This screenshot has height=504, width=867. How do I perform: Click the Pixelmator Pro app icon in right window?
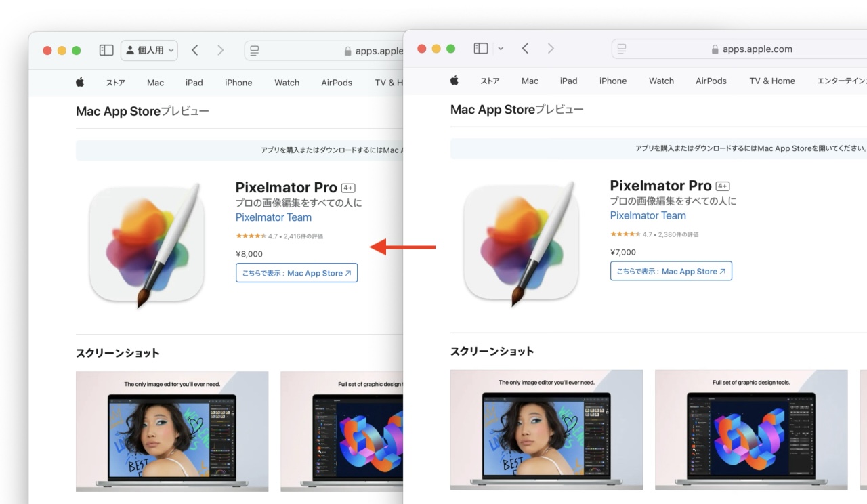coord(522,242)
